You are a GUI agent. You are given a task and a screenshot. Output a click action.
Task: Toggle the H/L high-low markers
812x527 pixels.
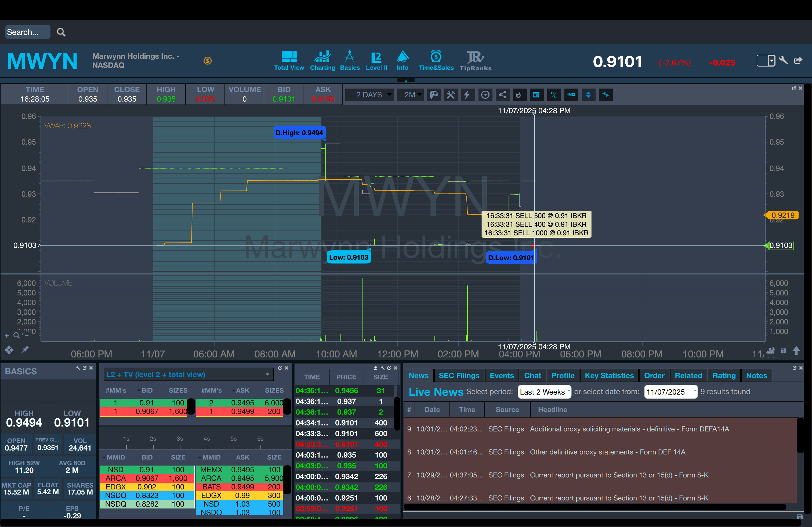554,95
